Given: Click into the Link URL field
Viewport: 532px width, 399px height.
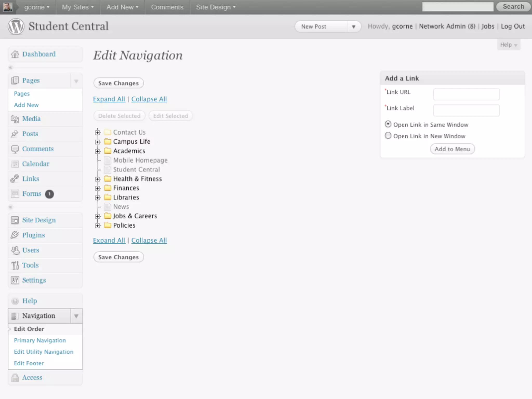Looking at the screenshot, I should (x=466, y=94).
